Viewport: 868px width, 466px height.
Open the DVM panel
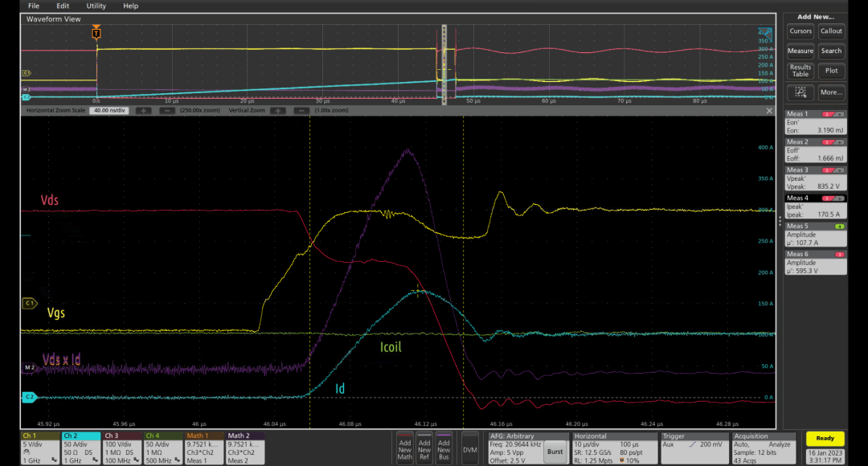point(469,448)
